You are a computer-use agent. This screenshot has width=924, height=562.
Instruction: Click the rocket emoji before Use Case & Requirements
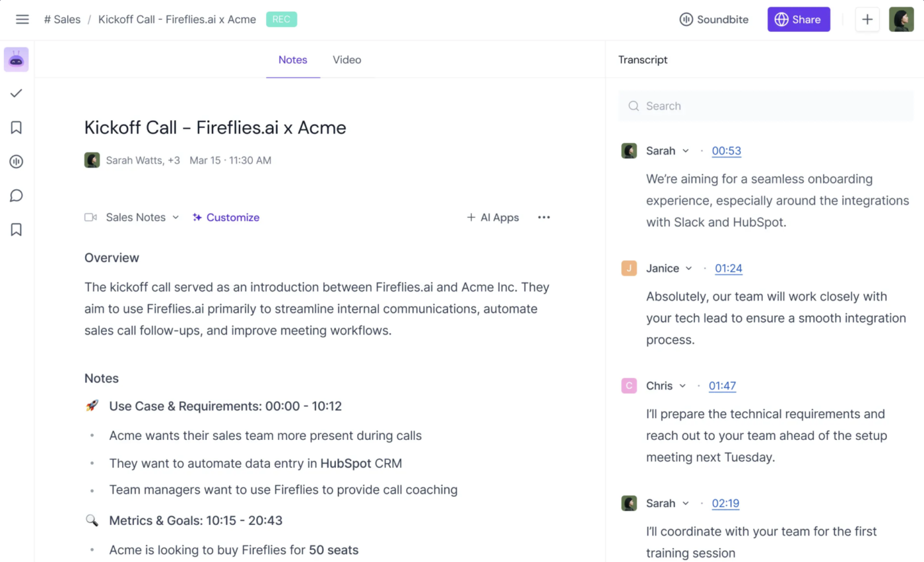point(92,406)
